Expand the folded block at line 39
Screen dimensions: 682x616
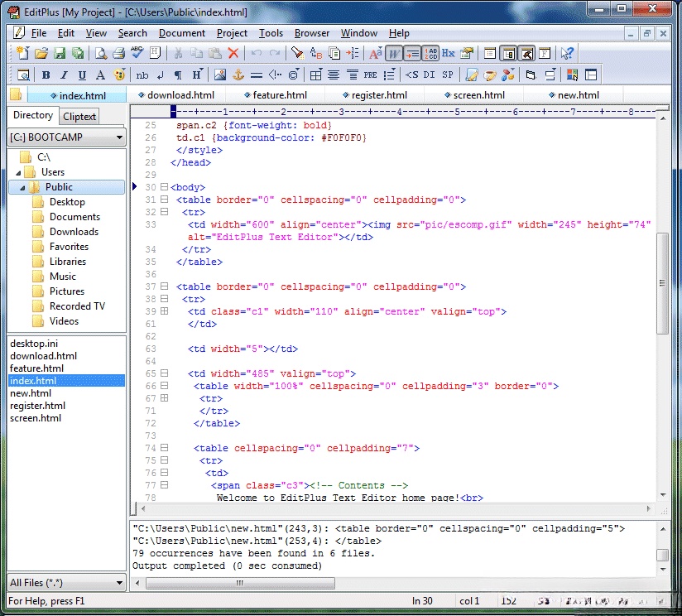[x=164, y=311]
